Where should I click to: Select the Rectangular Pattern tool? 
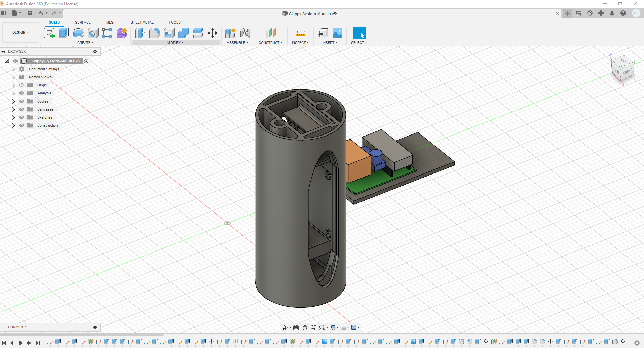[x=107, y=33]
